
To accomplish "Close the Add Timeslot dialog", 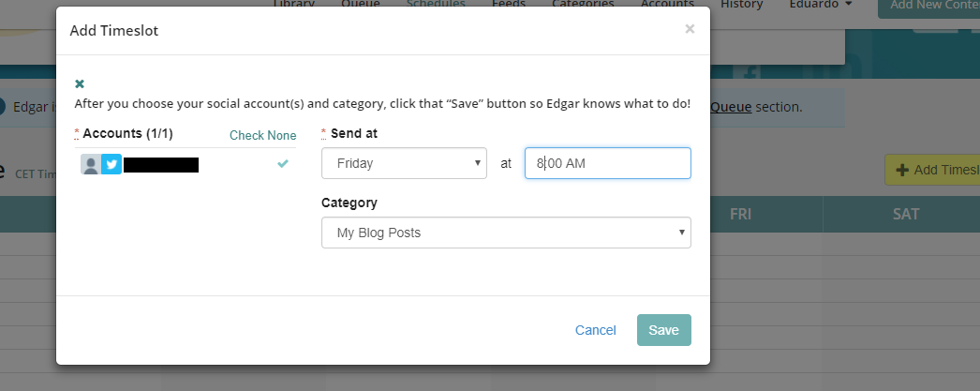I will 690,29.
